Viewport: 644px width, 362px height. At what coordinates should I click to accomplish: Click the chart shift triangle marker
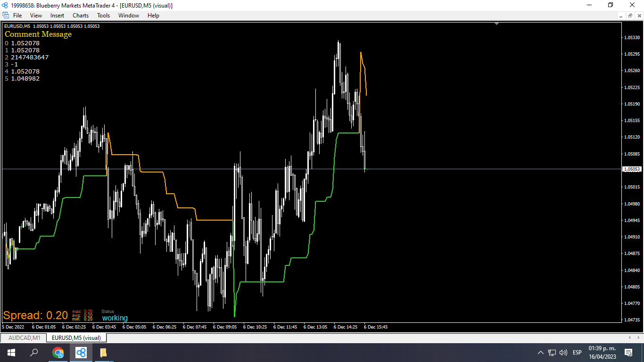coord(496,23)
